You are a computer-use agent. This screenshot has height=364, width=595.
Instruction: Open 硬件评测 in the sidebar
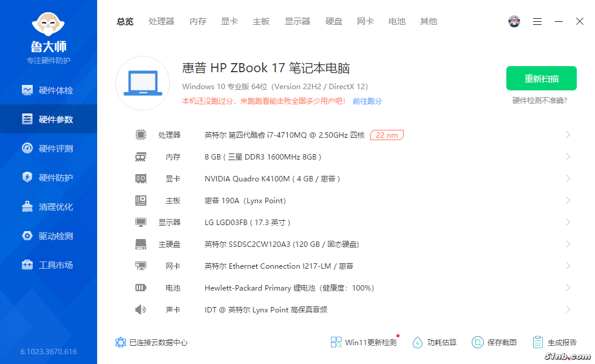tap(48, 148)
